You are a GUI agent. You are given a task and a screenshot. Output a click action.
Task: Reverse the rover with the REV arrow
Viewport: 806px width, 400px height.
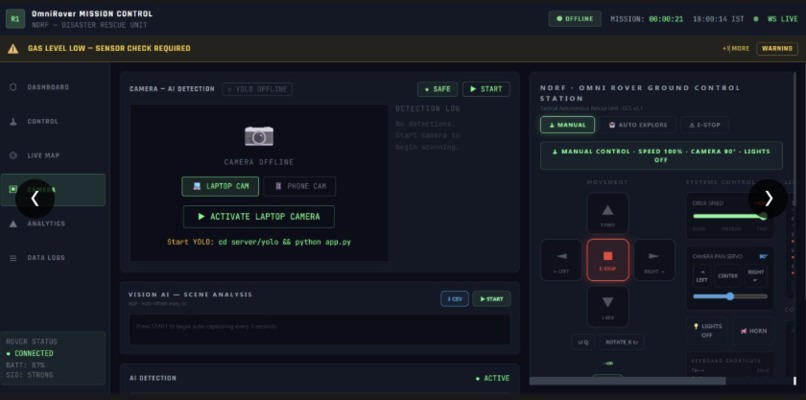(x=608, y=306)
